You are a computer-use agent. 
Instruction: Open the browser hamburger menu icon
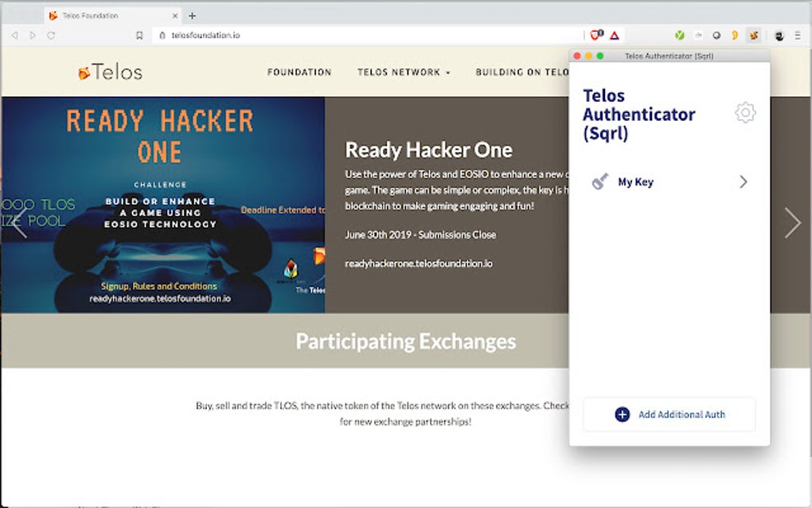click(798, 35)
